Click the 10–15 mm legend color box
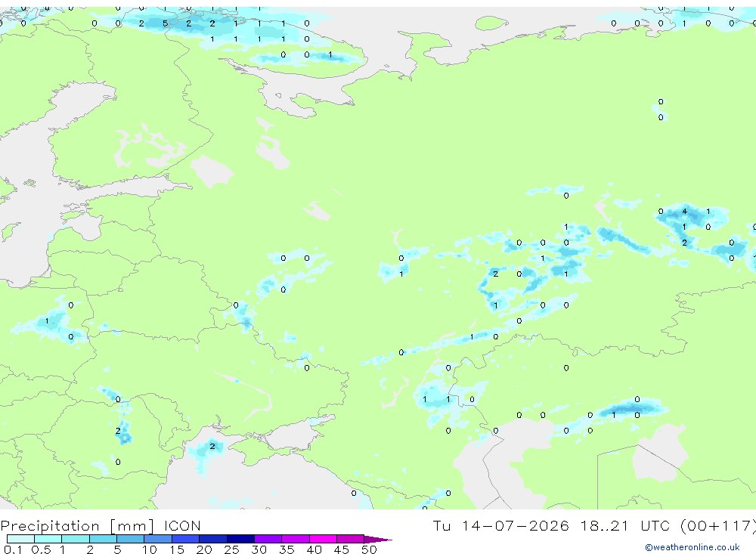The width and height of the screenshot is (756, 554). (x=158, y=539)
